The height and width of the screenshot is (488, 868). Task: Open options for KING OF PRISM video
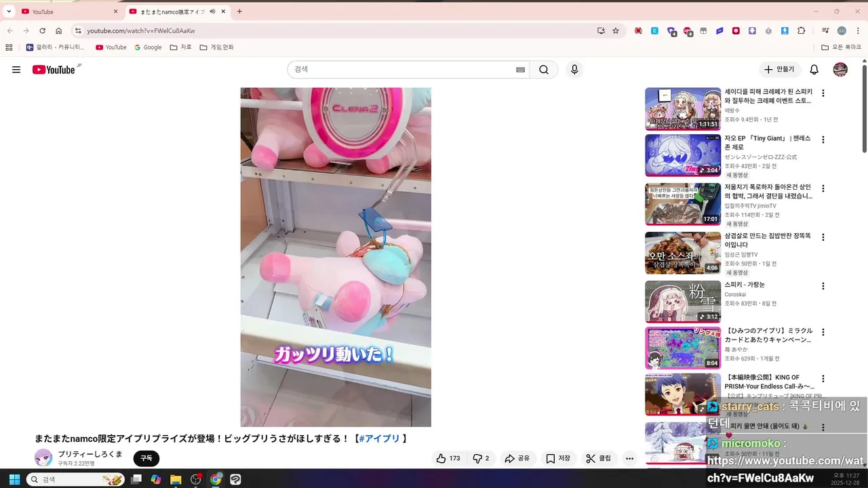tap(823, 379)
